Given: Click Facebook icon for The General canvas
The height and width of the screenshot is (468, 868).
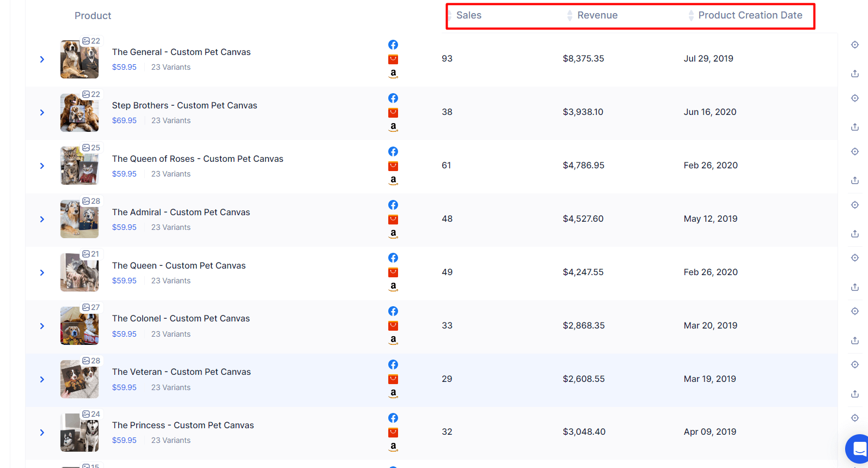Looking at the screenshot, I should (393, 45).
